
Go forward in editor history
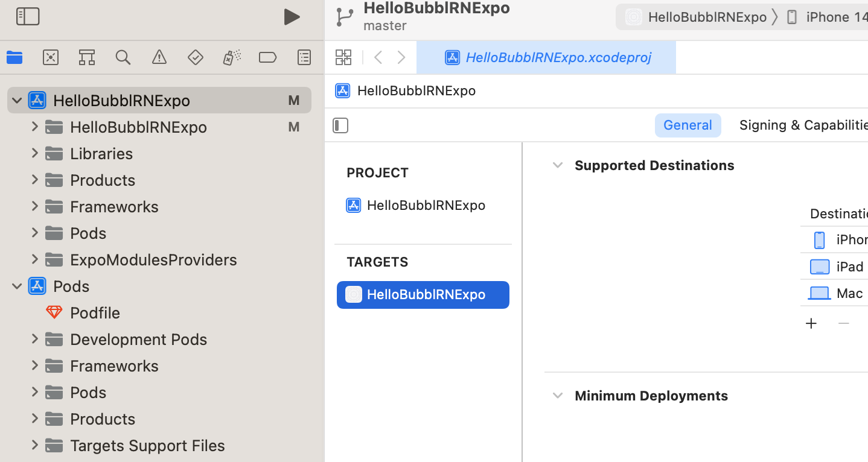(401, 57)
